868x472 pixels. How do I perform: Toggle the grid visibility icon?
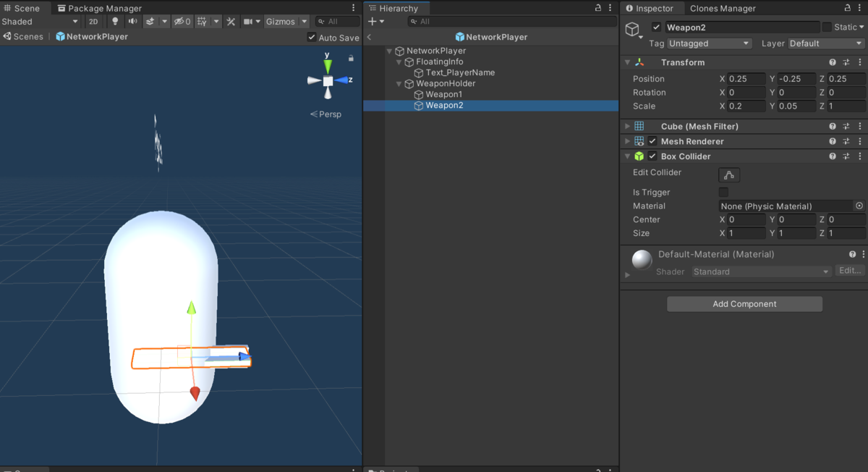(x=202, y=22)
